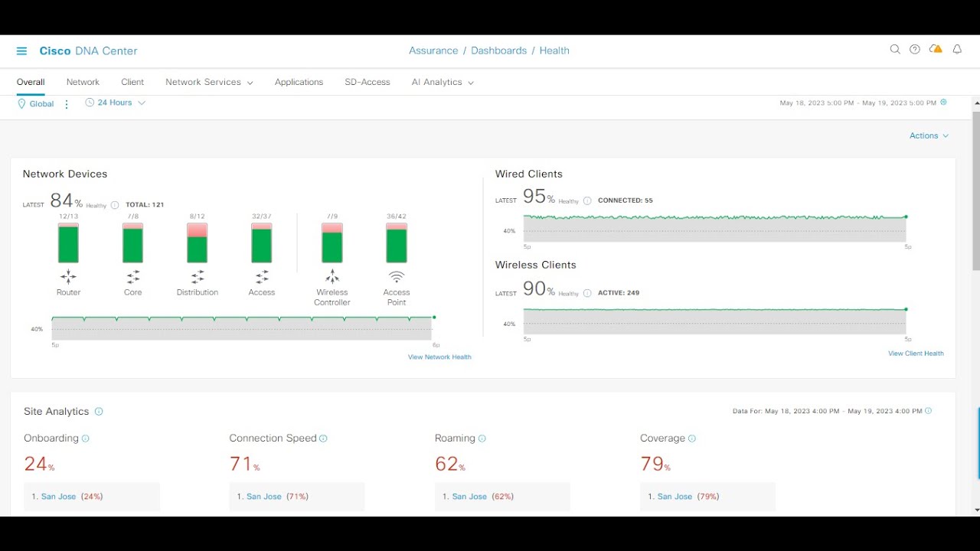This screenshot has width=980, height=551.
Task: Click San Jose under Coverage
Action: tap(675, 497)
